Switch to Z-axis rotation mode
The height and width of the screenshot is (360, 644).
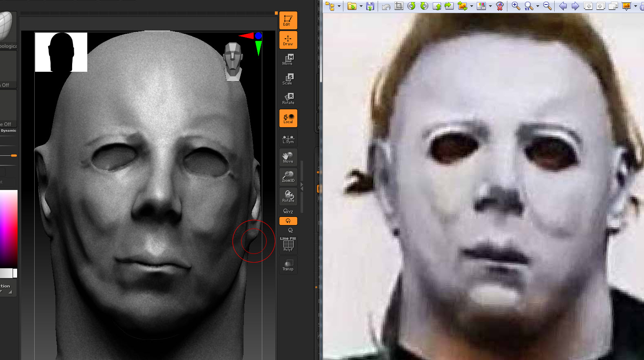click(x=290, y=230)
